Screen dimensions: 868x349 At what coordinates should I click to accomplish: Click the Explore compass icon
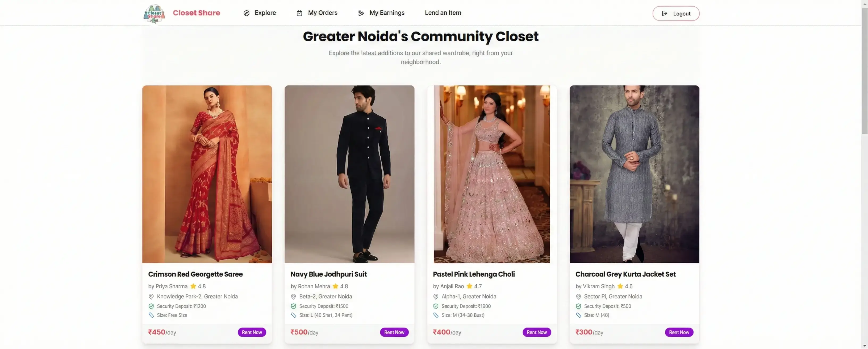[x=246, y=13]
